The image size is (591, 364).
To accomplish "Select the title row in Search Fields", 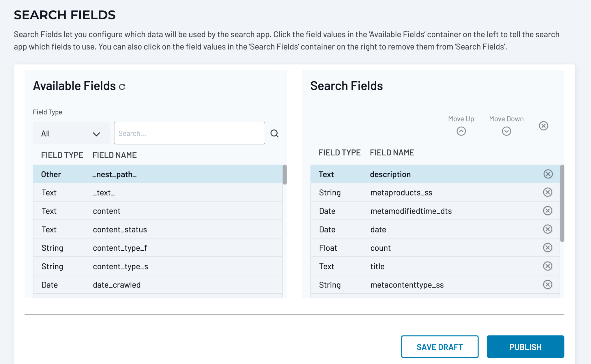I will click(435, 266).
